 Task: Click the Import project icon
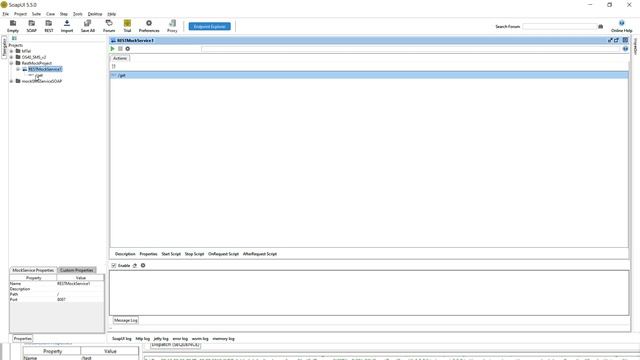pos(67,26)
